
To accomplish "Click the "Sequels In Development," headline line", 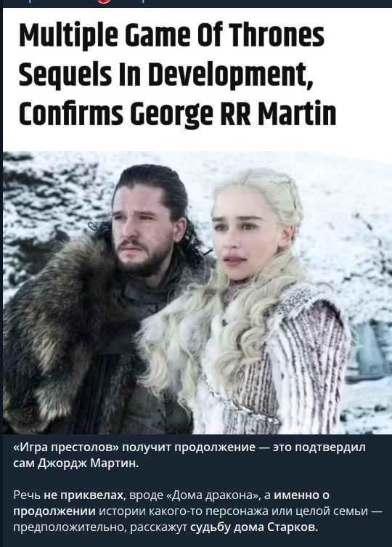I will click(166, 75).
